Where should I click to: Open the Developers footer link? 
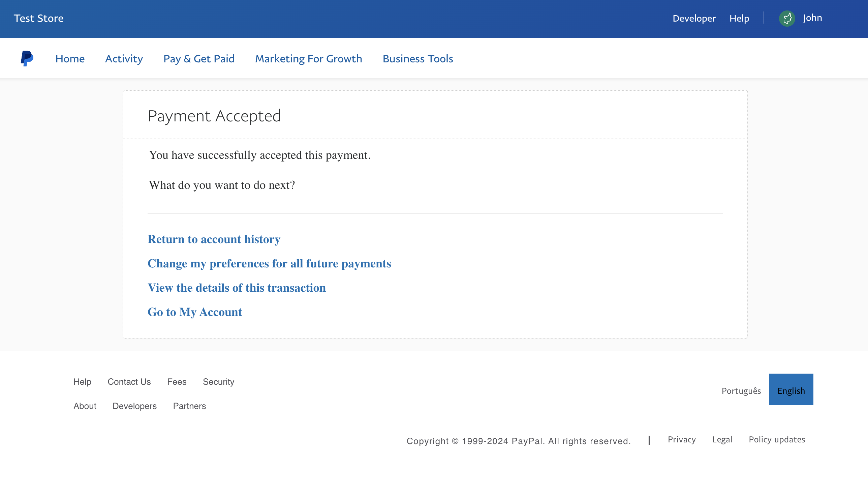click(x=134, y=406)
